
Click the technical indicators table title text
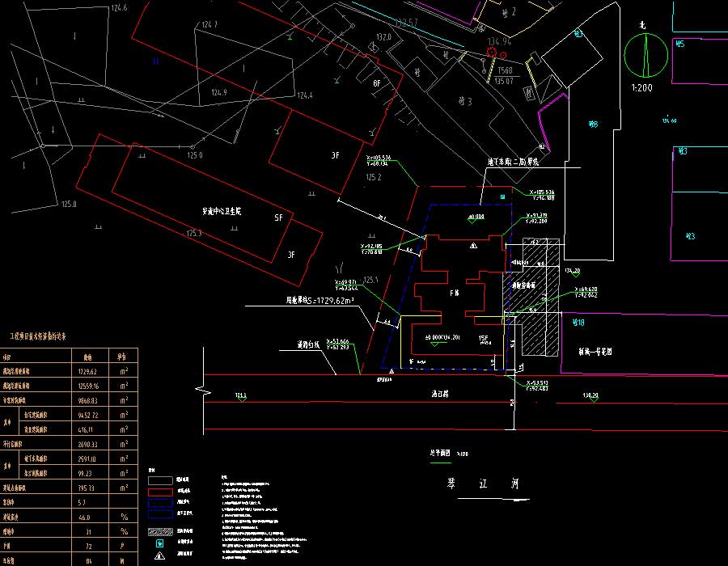[x=38, y=336]
